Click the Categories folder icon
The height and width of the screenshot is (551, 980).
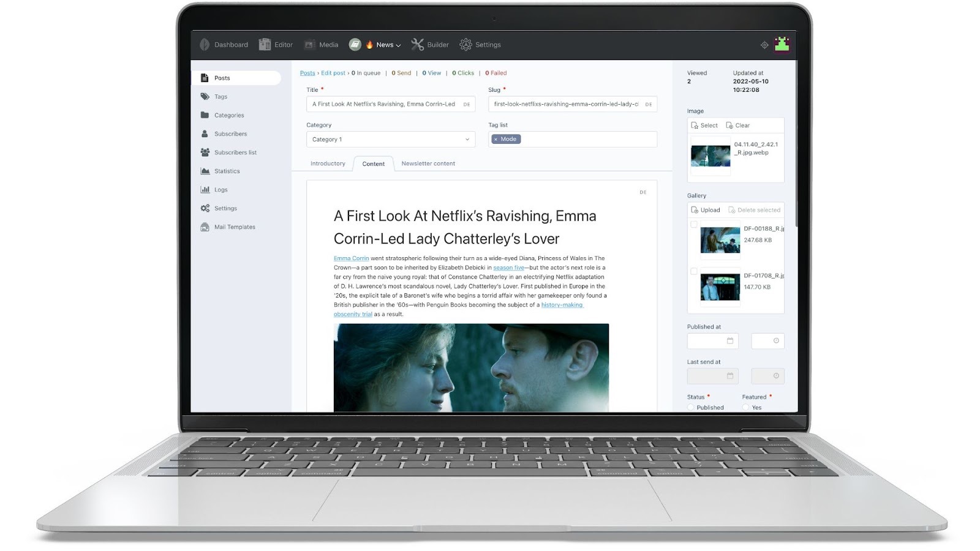(x=205, y=115)
